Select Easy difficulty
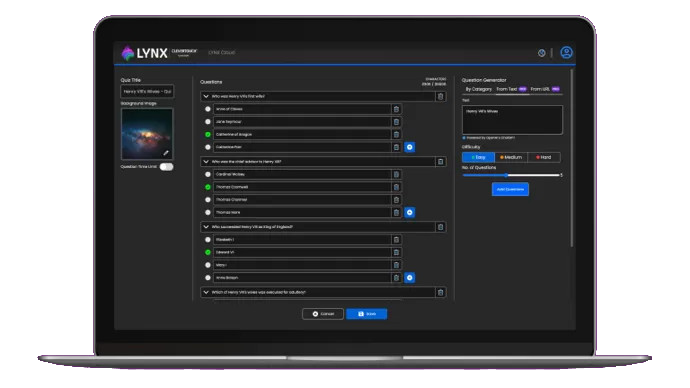690x388 pixels. coord(478,157)
